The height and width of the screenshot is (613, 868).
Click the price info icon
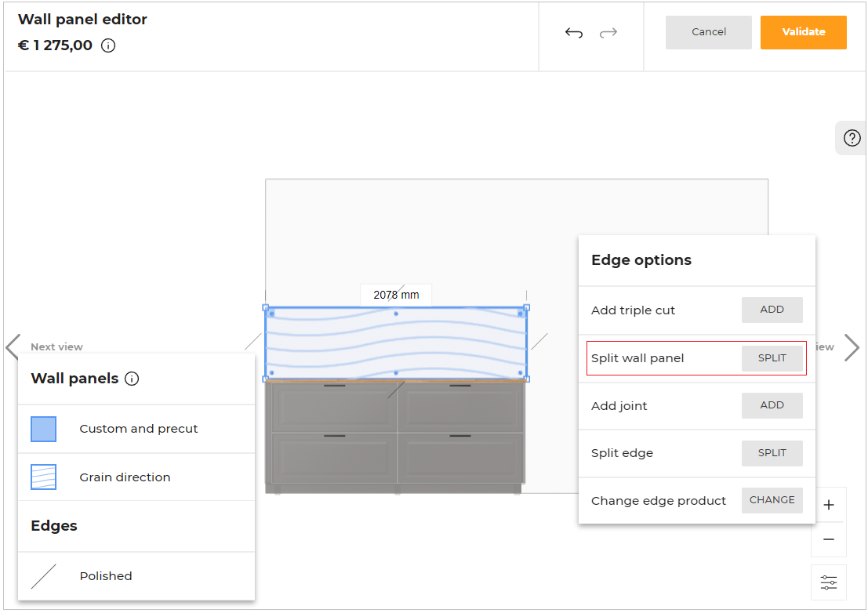click(x=109, y=45)
